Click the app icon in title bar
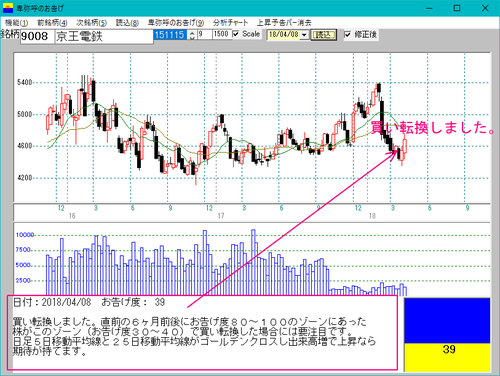 [x=8, y=8]
